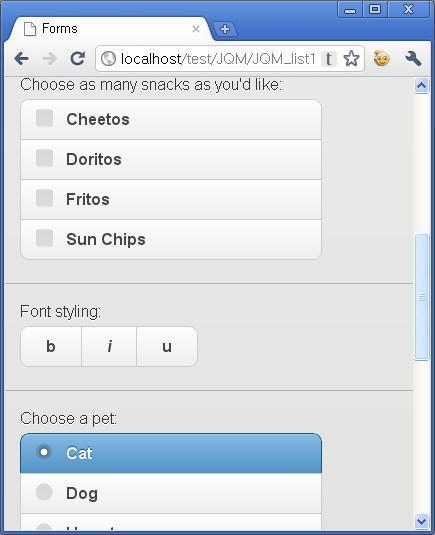Close the Forms tab

[x=196, y=29]
